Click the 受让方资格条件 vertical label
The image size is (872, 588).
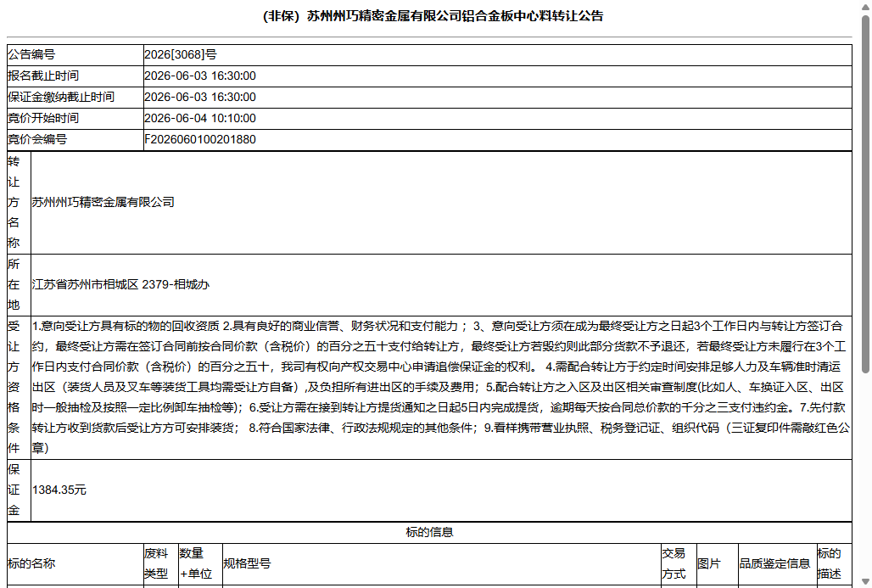click(14, 387)
